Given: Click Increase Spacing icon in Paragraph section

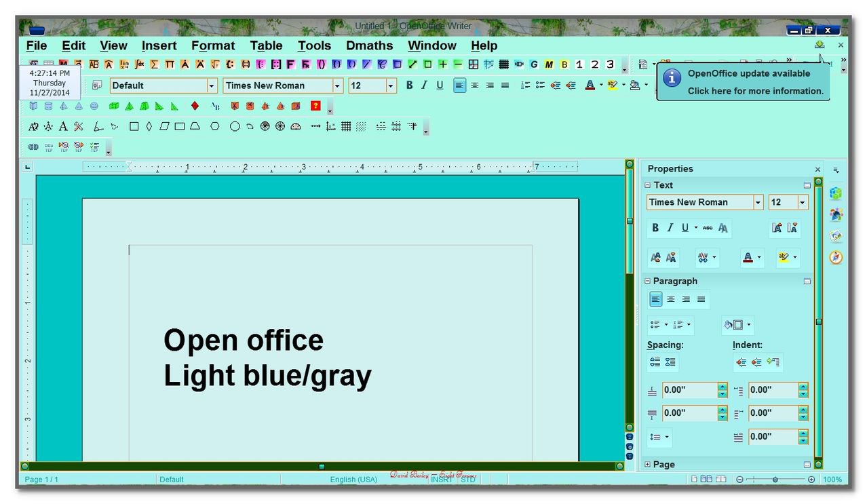Looking at the screenshot, I should [x=655, y=362].
